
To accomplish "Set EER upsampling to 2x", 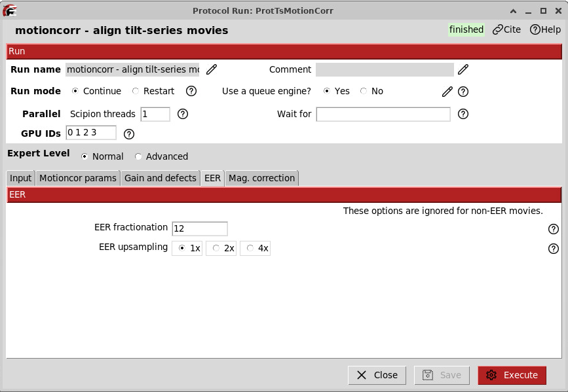I will click(x=217, y=248).
